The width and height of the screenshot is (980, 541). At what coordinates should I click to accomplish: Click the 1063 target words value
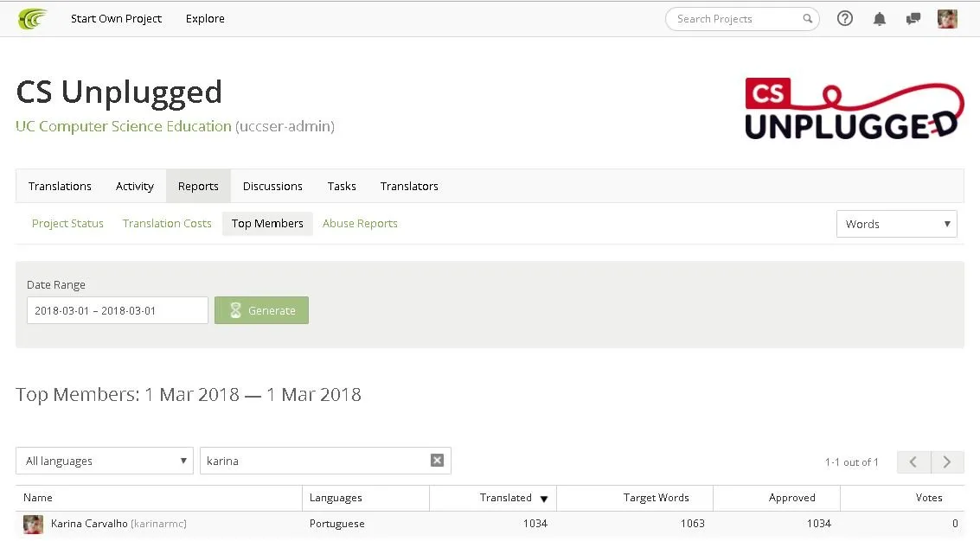(693, 524)
